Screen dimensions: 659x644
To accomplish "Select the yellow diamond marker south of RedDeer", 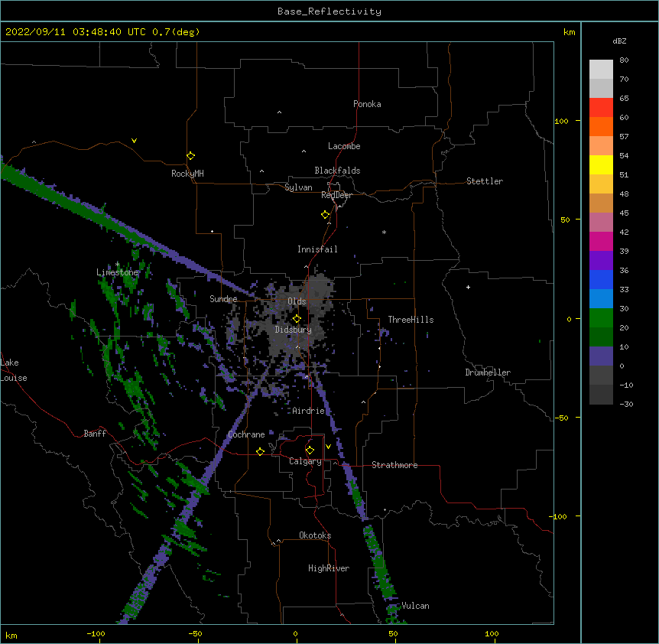I will 326,215.
